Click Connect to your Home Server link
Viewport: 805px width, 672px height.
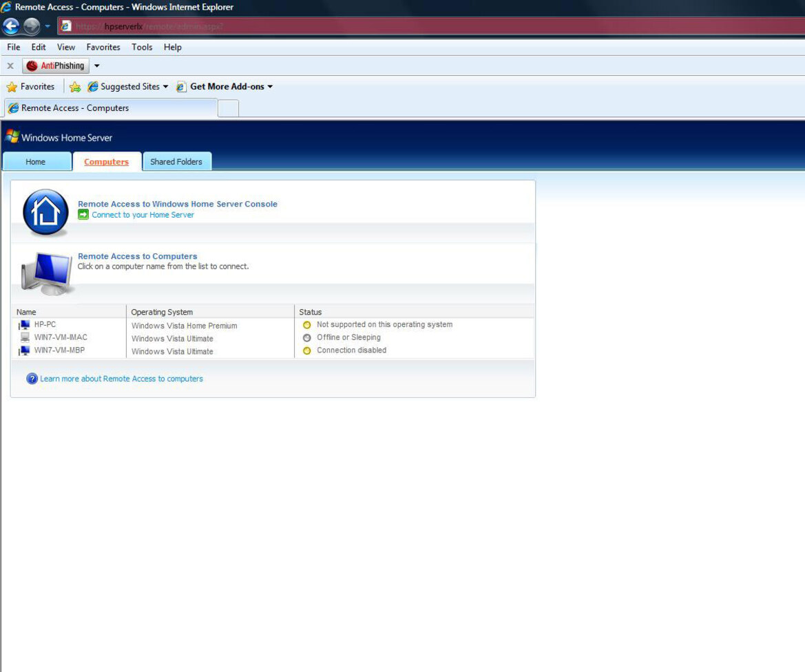pos(143,215)
